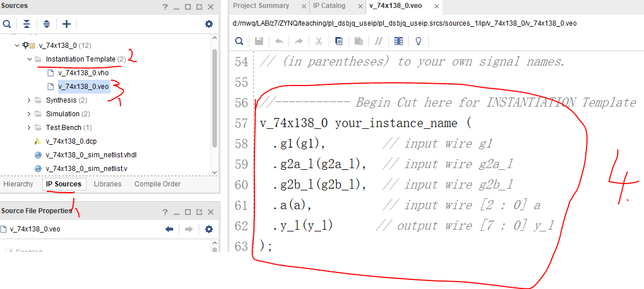
Task: Close the Project Summary tab
Action: tap(303, 6)
